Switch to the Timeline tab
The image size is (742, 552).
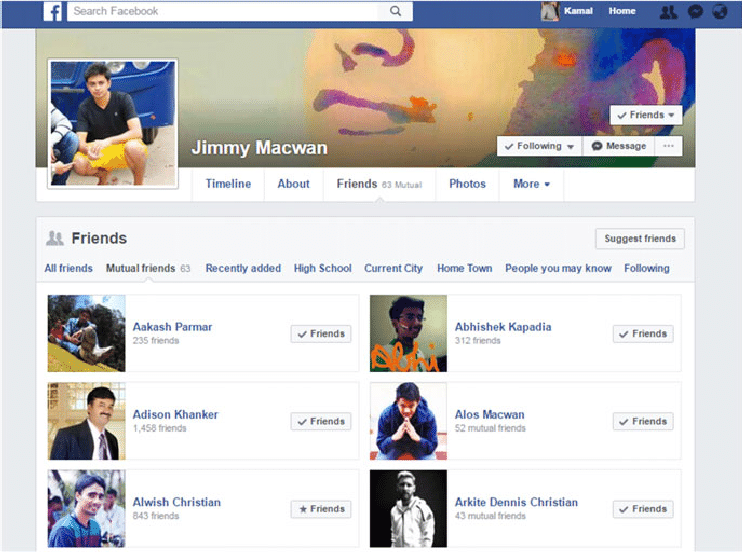[228, 184]
